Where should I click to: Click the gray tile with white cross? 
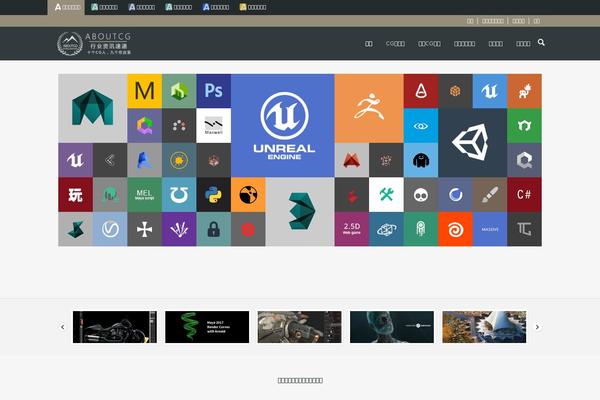pyautogui.click(x=145, y=229)
